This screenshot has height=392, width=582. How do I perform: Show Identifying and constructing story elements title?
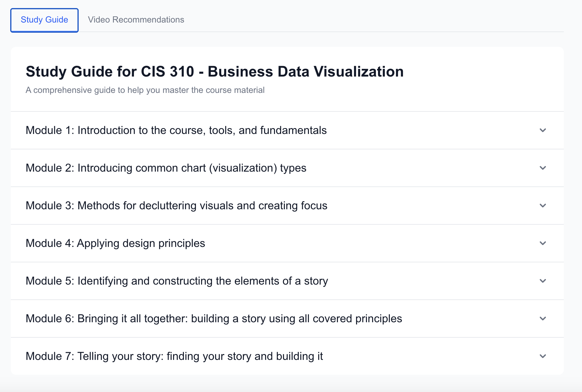(x=177, y=281)
